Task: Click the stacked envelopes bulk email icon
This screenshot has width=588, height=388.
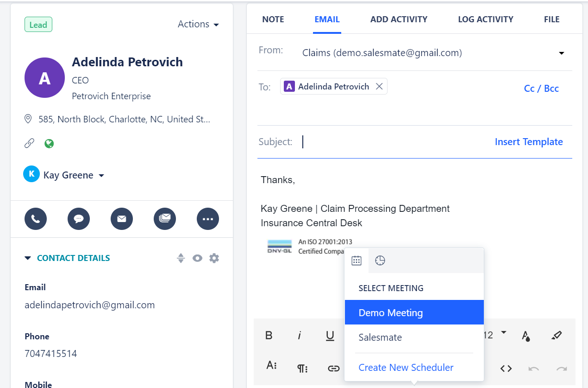Action: [165, 219]
